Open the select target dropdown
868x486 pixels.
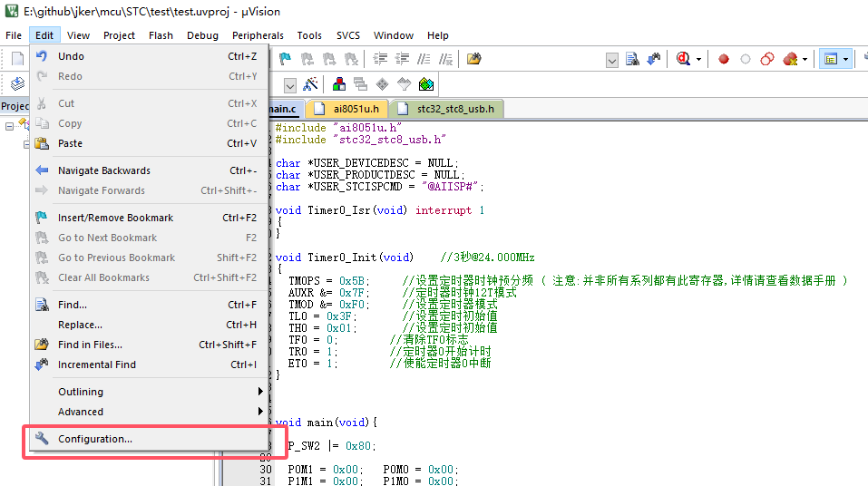click(x=290, y=85)
